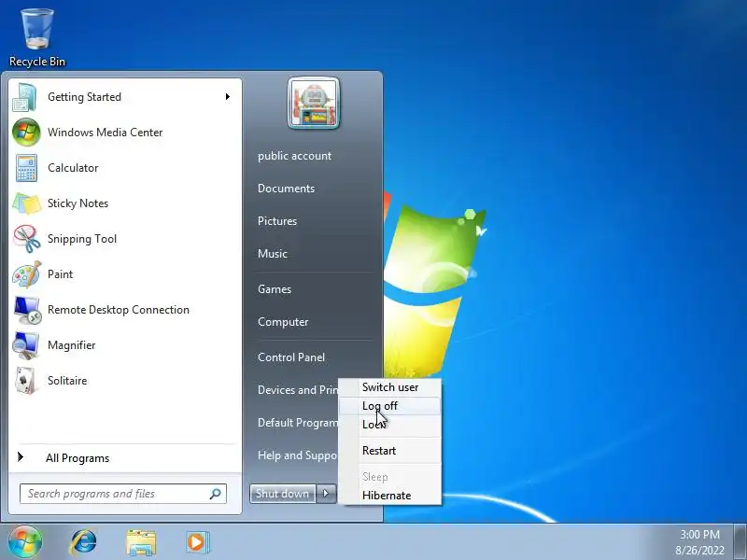Viewport: 747px width, 560px height.
Task: Click the Windows Media Center label
Action: (x=106, y=133)
